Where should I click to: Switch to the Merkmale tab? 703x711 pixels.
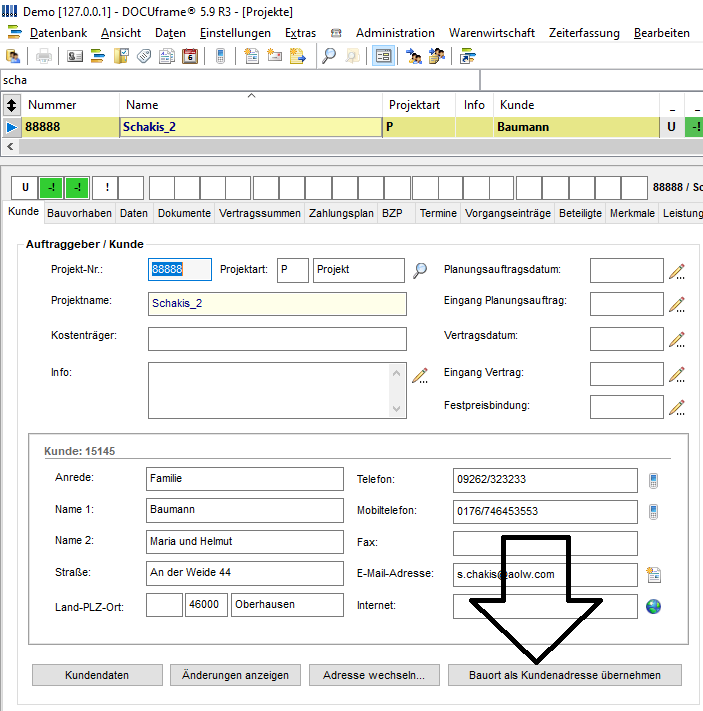632,213
